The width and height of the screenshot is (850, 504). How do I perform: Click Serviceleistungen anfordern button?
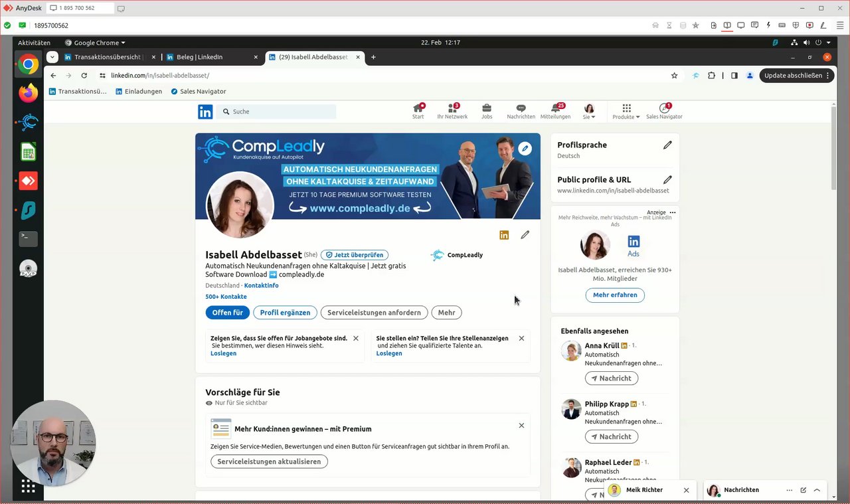(374, 313)
